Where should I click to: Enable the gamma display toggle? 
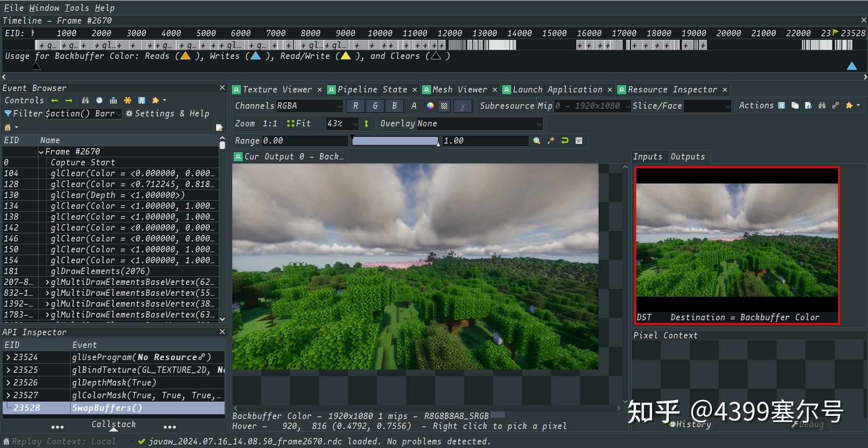click(463, 106)
